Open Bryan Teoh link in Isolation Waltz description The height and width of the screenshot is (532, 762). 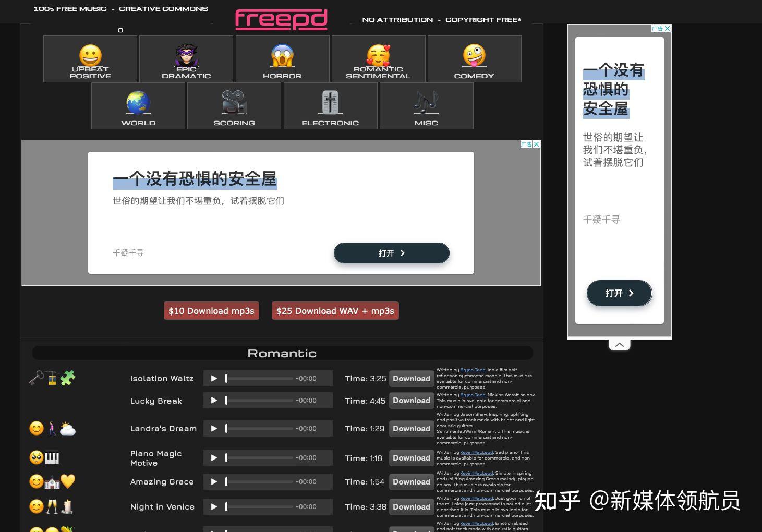pyautogui.click(x=473, y=370)
